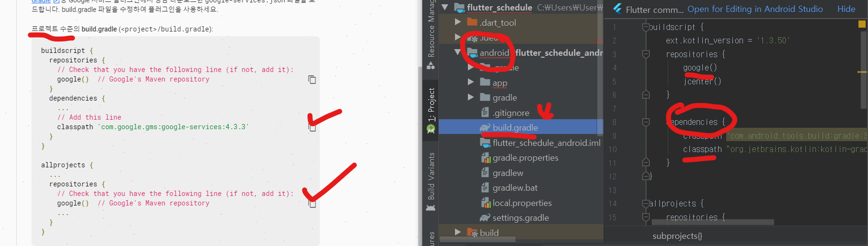Viewport: 868px width, 246px height.
Task: Expand the app folder
Action: click(471, 82)
